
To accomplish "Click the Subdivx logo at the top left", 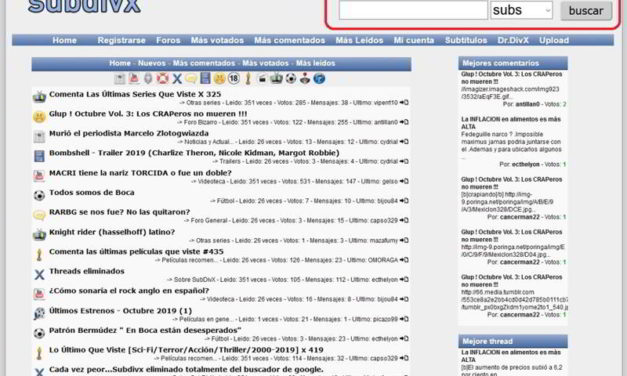I will (x=84, y=6).
